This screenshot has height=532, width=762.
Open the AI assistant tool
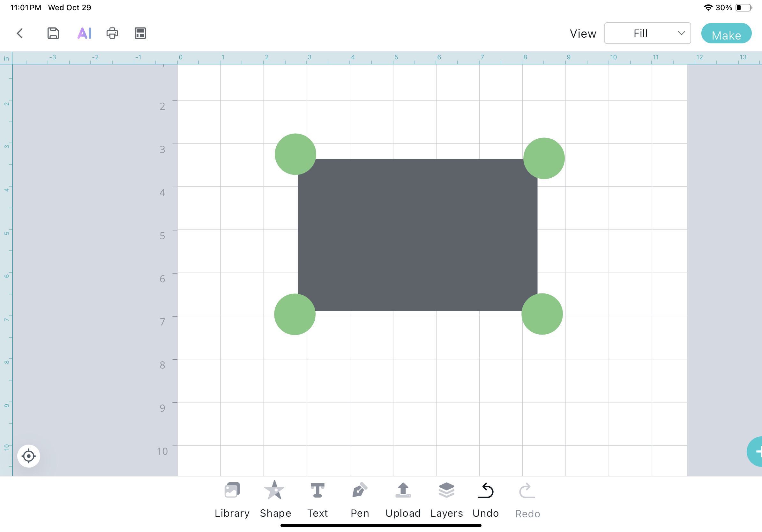tap(84, 33)
